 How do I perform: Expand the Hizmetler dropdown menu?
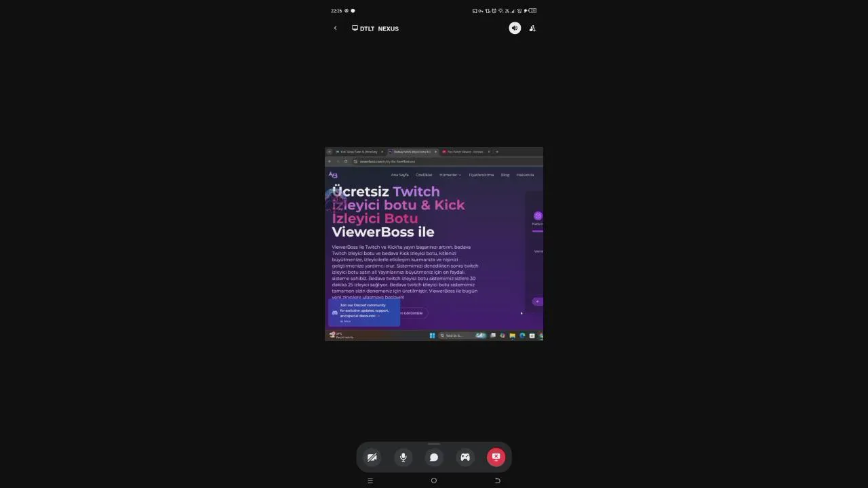(x=450, y=175)
